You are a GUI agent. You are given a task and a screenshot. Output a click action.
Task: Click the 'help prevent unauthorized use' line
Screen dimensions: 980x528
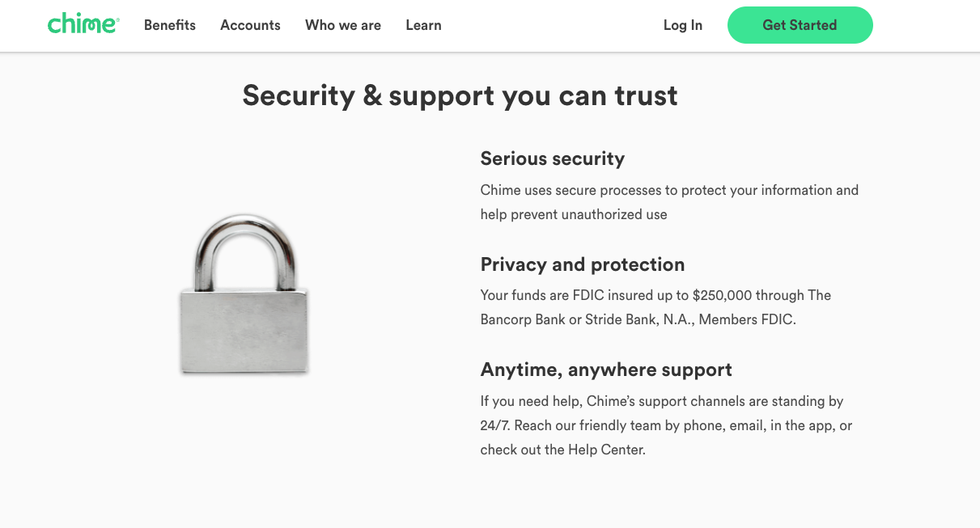click(574, 214)
